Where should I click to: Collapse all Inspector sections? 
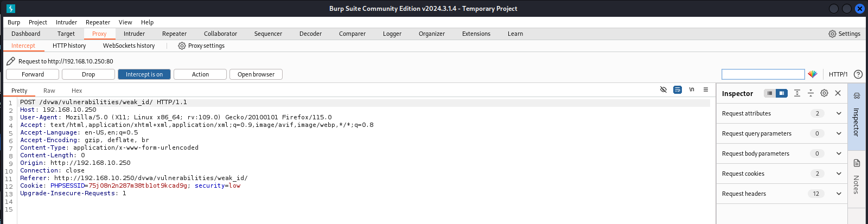[810, 93]
